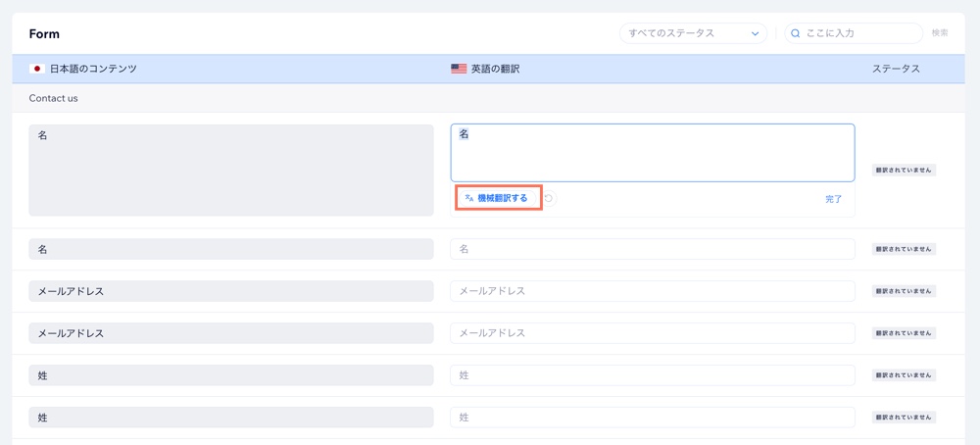Image resolution: width=980 pixels, height=445 pixels.
Task: Click the circular undo icon beside 機械翻訳する
Action: (x=549, y=199)
